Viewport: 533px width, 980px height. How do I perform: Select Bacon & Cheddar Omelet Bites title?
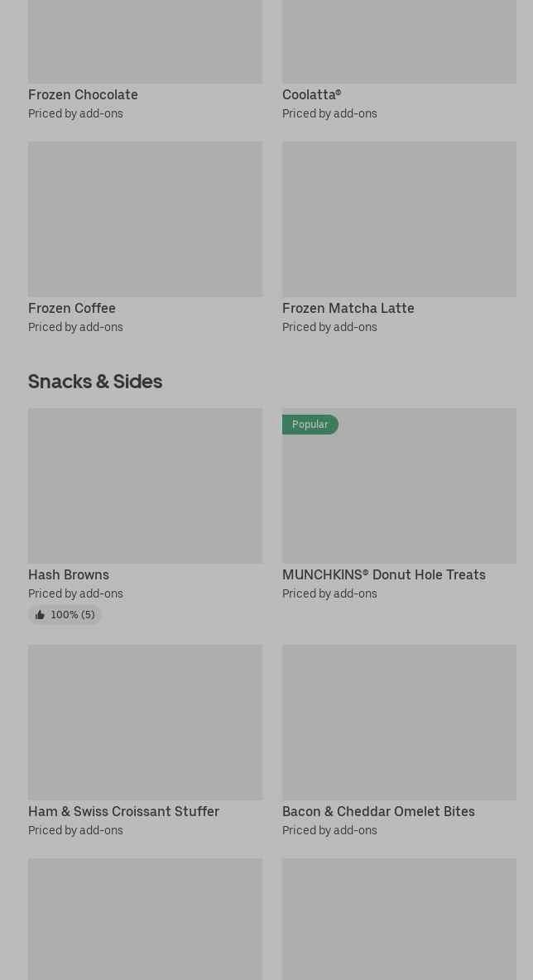pos(378,812)
